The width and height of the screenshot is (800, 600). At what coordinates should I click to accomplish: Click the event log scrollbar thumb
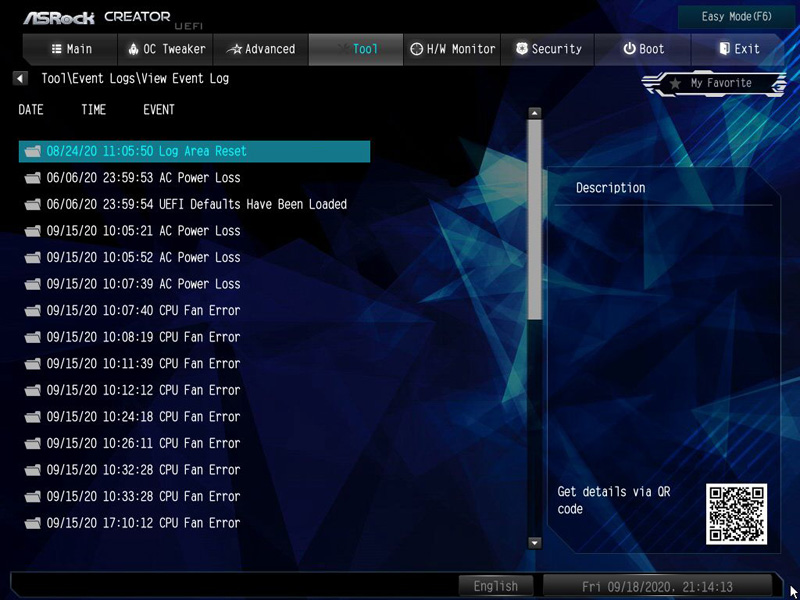point(534,219)
